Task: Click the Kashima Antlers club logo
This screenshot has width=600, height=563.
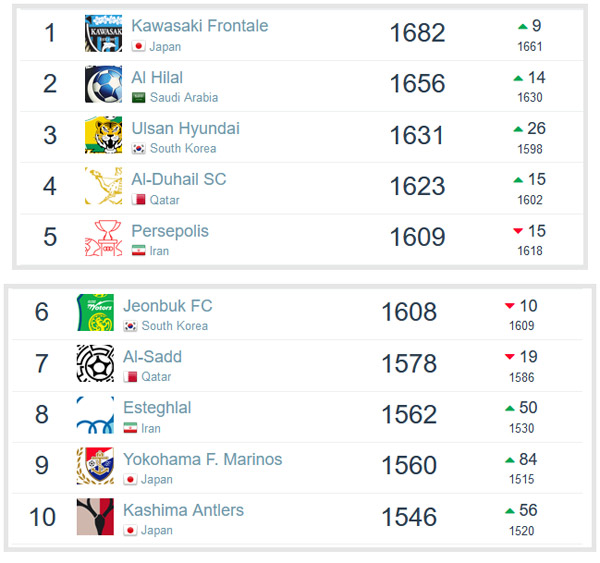Action: (x=95, y=517)
